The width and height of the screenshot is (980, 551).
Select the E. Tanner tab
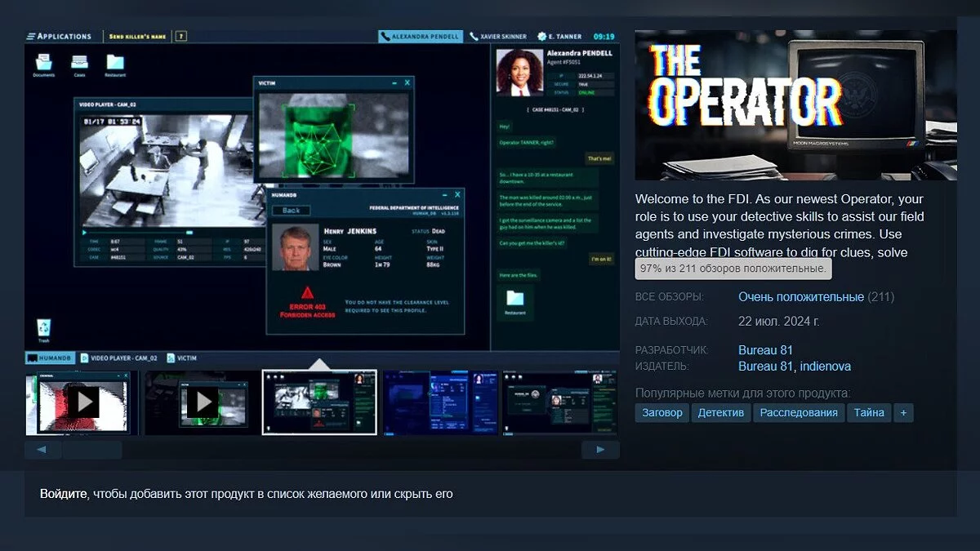[x=559, y=37]
